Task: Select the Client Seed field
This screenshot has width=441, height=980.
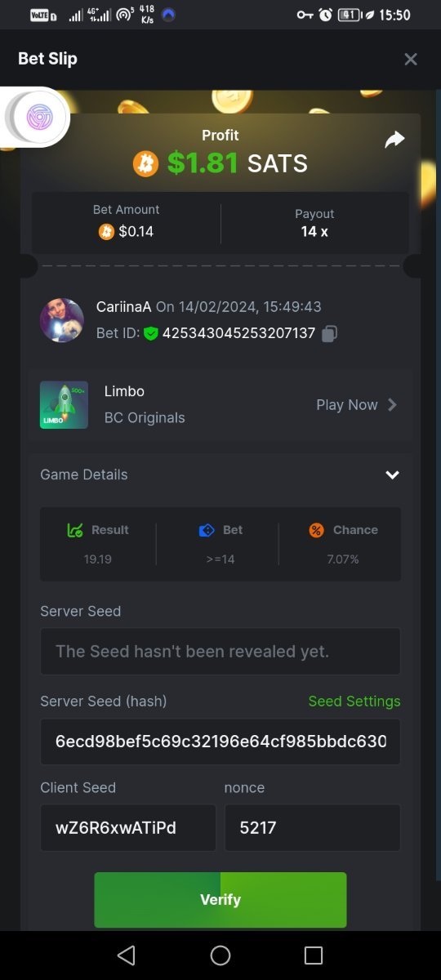Action: (x=128, y=828)
